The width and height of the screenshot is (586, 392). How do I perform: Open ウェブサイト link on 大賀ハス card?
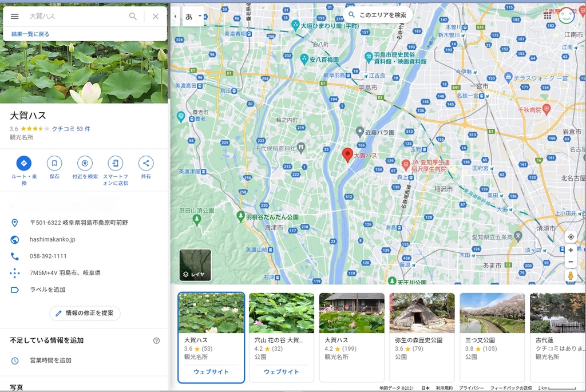tap(211, 372)
